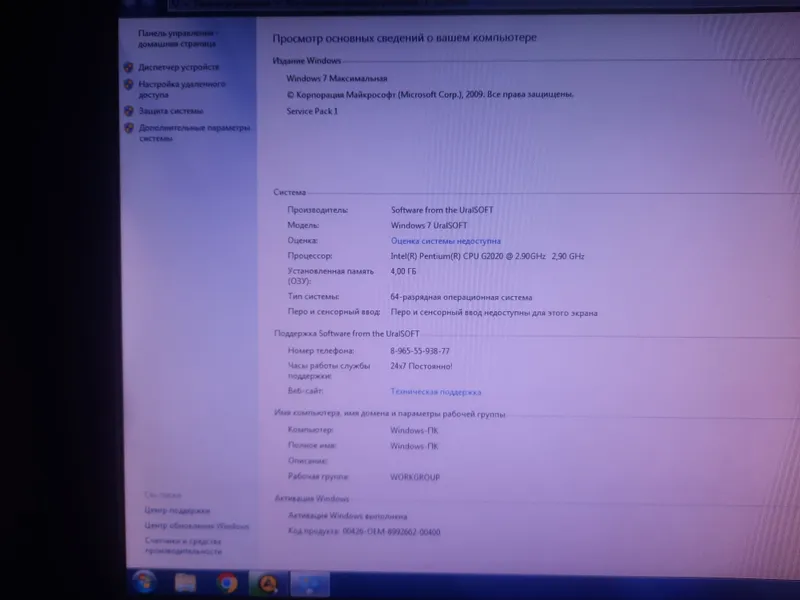
Task: Click the shield icon beside Дополнительные параметры системы
Action: click(x=129, y=128)
